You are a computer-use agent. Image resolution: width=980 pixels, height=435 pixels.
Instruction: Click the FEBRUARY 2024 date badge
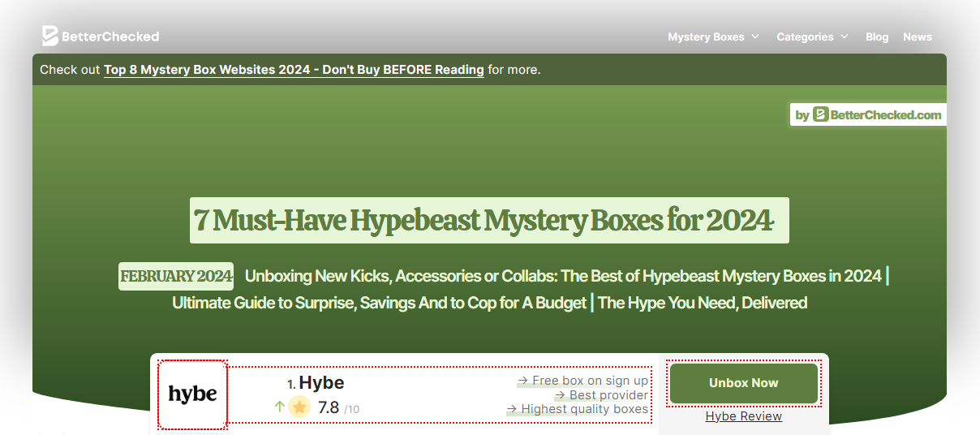click(176, 276)
